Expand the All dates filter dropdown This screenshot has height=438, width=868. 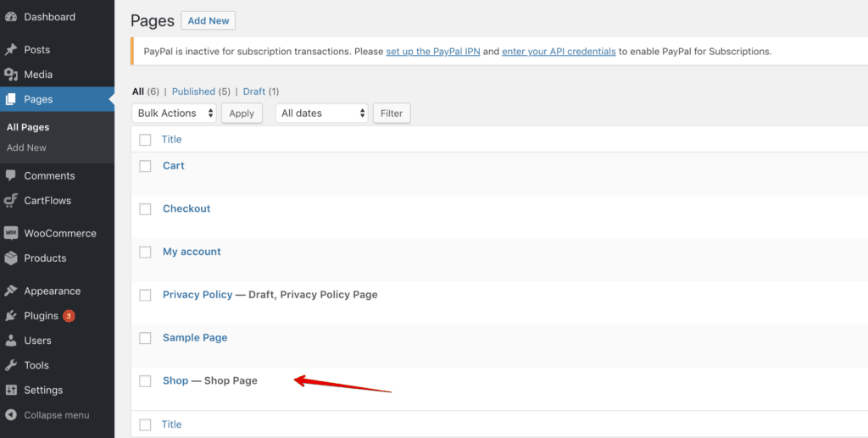click(322, 114)
